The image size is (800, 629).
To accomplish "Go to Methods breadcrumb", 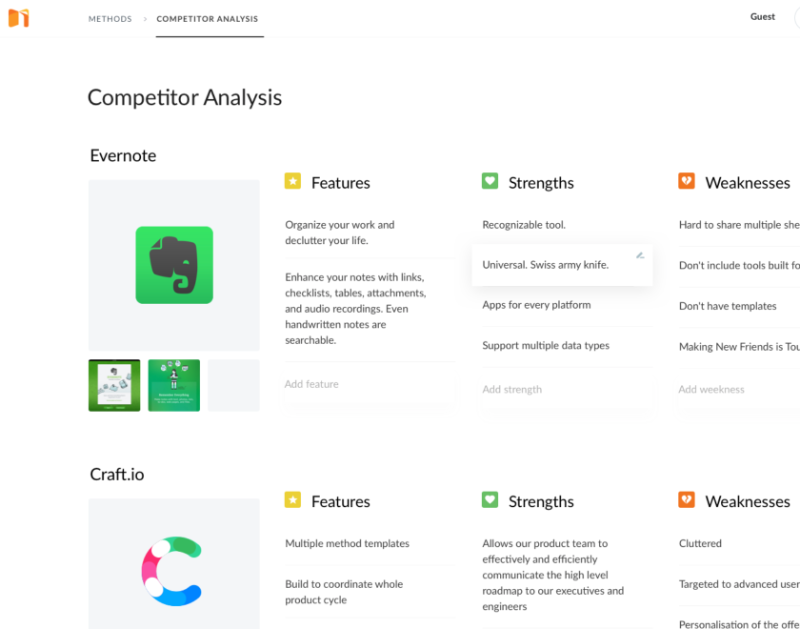I will click(x=110, y=19).
